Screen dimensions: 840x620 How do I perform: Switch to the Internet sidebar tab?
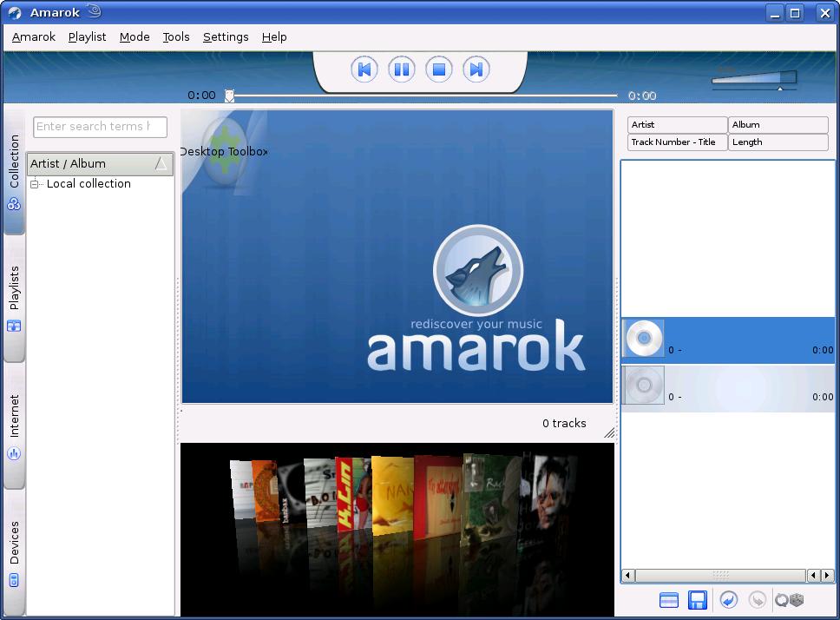[14, 426]
